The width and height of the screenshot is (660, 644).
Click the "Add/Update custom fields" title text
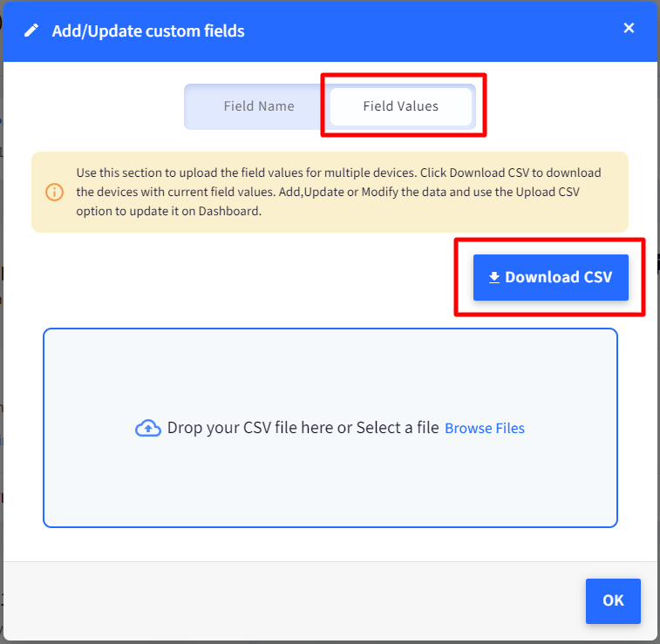pos(148,31)
